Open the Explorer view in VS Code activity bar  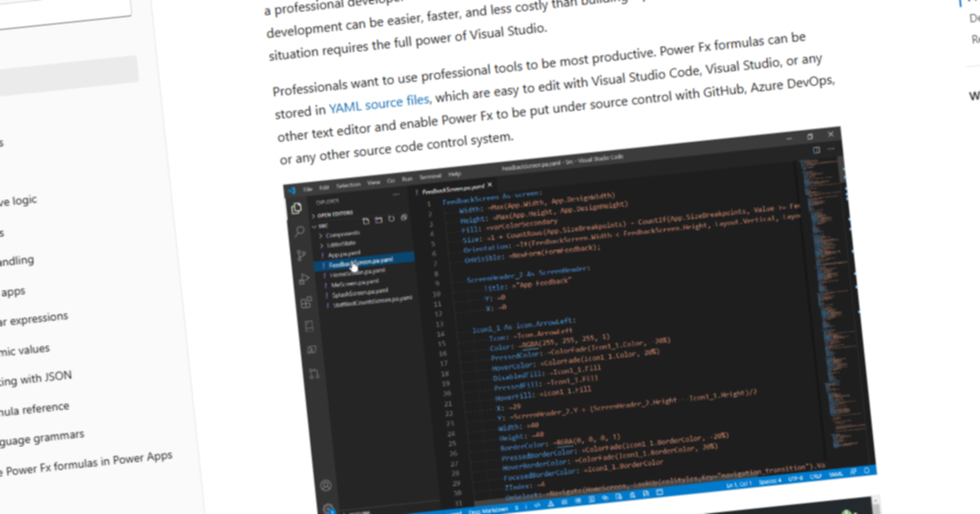coord(296,208)
